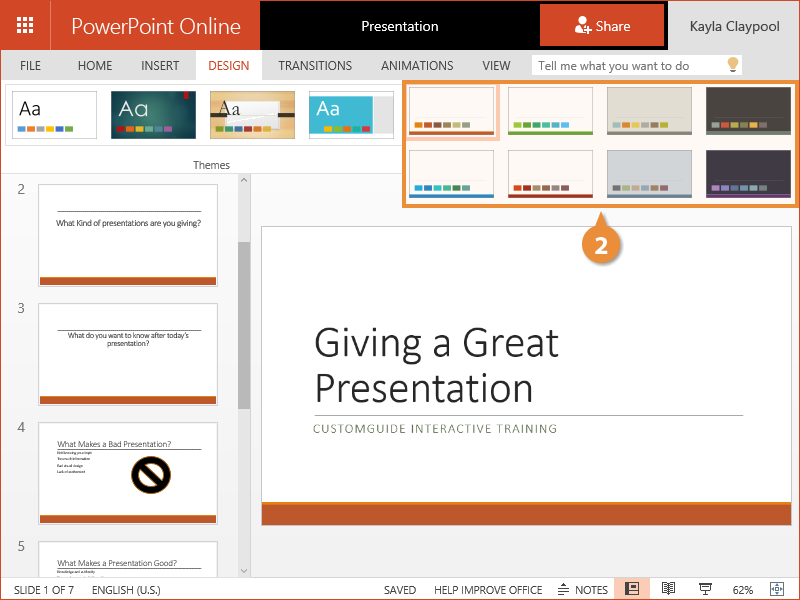Apply the wood-style Aa theme
The height and width of the screenshot is (600, 800).
point(252,115)
